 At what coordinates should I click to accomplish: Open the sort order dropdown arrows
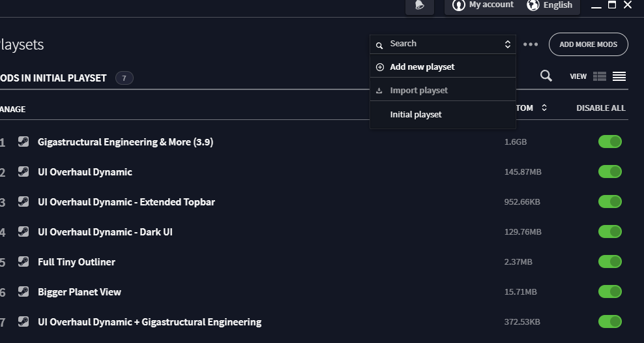coord(544,108)
